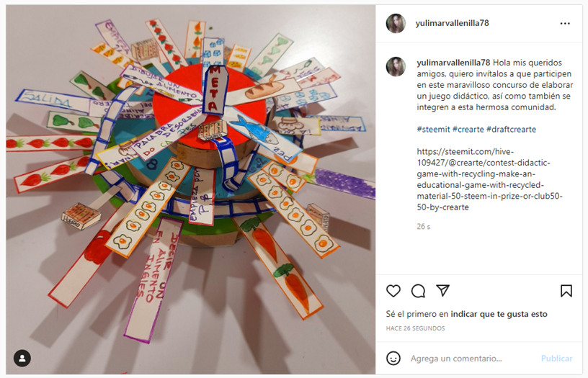Screen dimensions: 588x378
Task: Click the tagged people icon on photo
Action: 22,359
